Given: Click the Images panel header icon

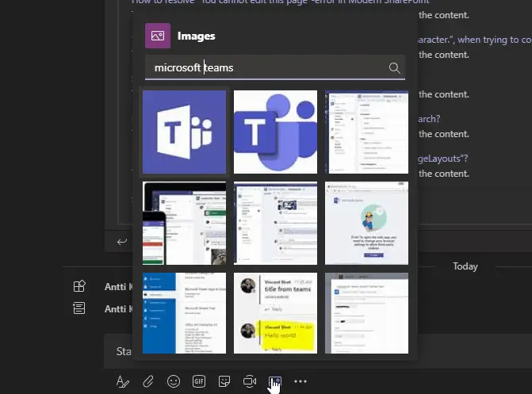Looking at the screenshot, I should tap(158, 36).
